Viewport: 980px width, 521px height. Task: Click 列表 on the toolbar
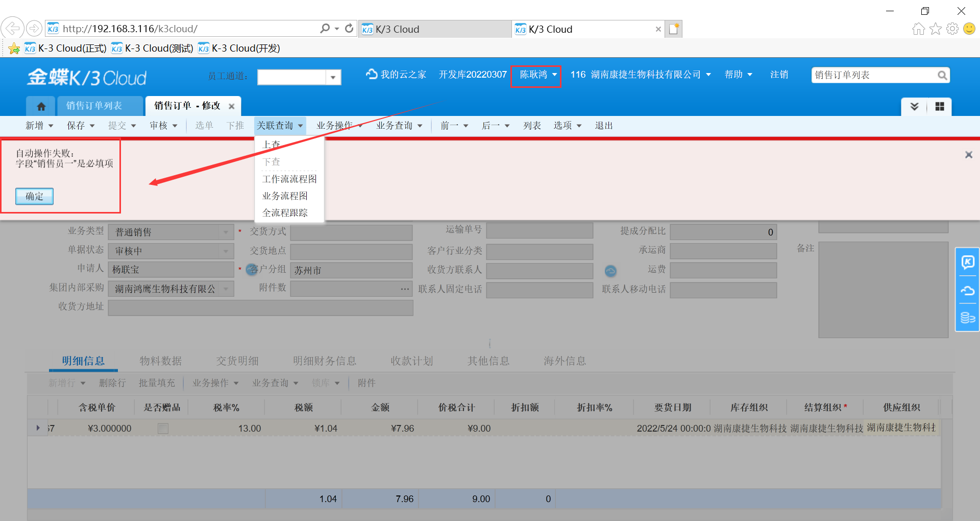coord(532,126)
